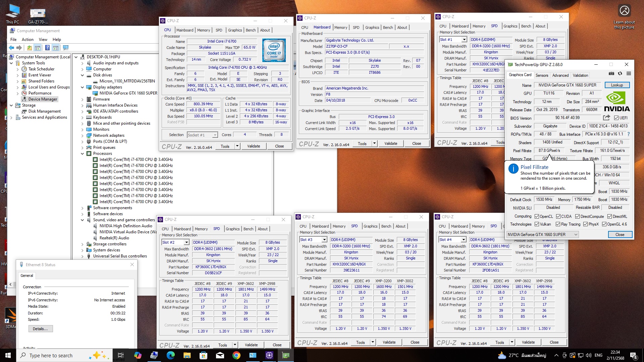Switch to the Sensors tab in GPU-Z

click(x=542, y=75)
